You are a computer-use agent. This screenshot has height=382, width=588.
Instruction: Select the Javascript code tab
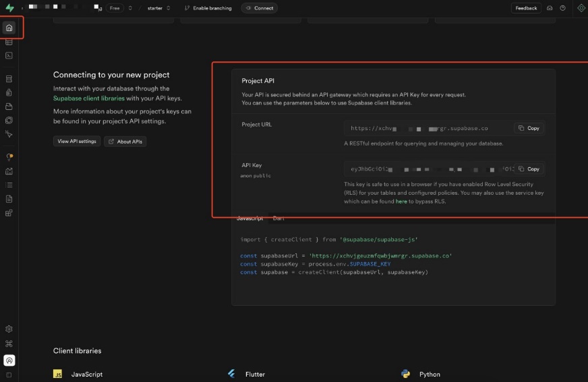click(249, 218)
